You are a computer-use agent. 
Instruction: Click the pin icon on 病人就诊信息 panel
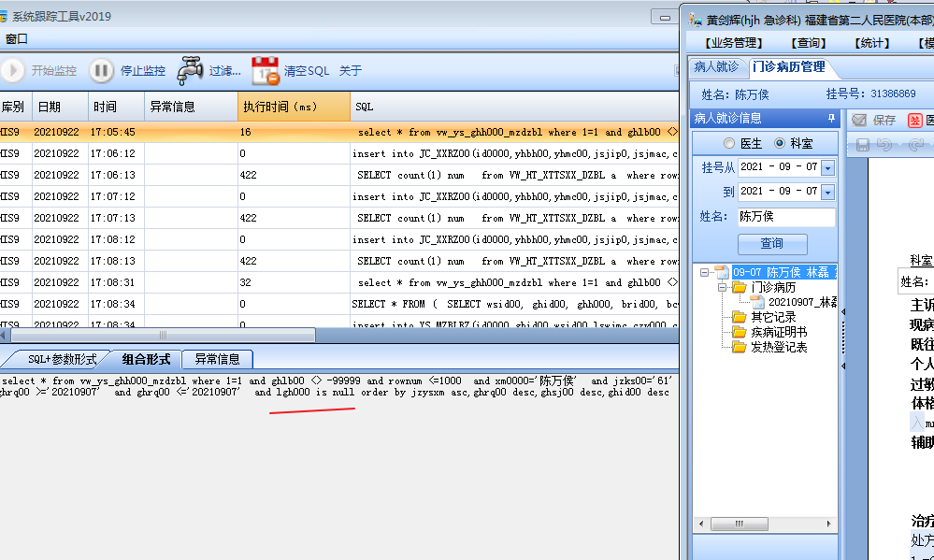[831, 119]
